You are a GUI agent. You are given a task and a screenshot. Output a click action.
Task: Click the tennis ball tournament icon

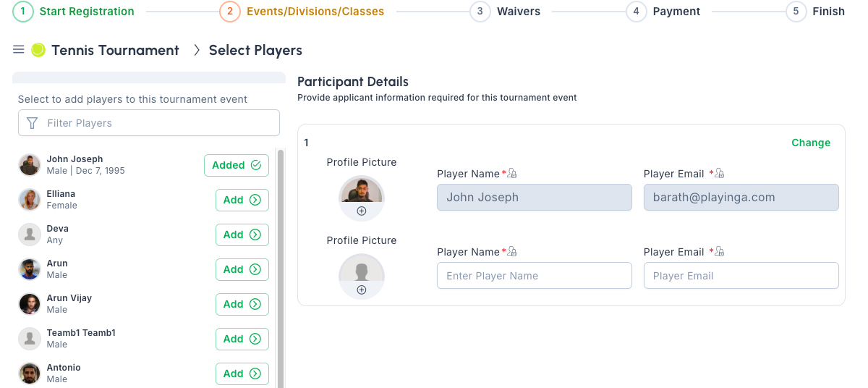pos(38,49)
